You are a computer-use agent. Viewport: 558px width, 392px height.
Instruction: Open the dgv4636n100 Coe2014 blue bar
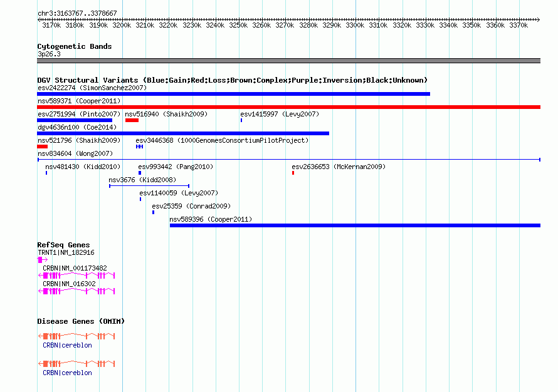(x=183, y=133)
